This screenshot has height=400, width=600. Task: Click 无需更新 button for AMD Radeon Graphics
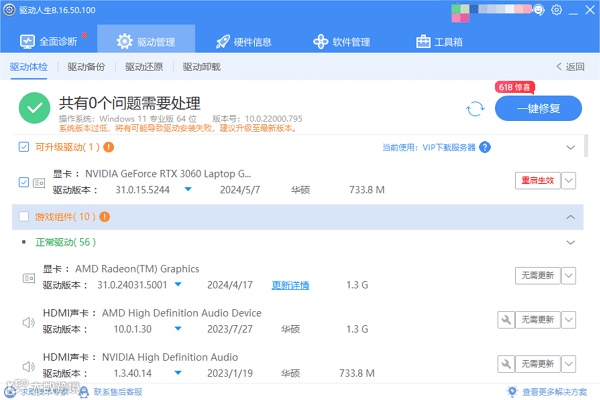(x=538, y=276)
